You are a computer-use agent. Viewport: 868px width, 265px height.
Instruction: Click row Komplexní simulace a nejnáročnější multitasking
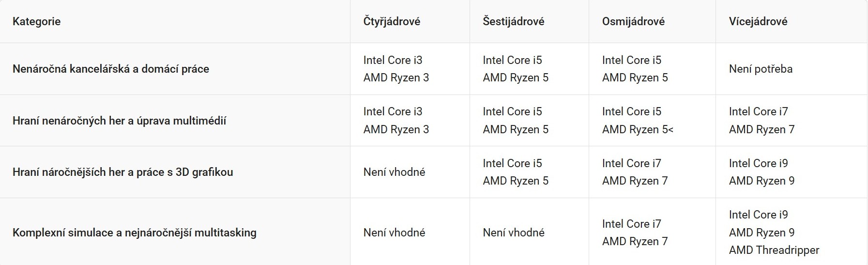point(434,232)
